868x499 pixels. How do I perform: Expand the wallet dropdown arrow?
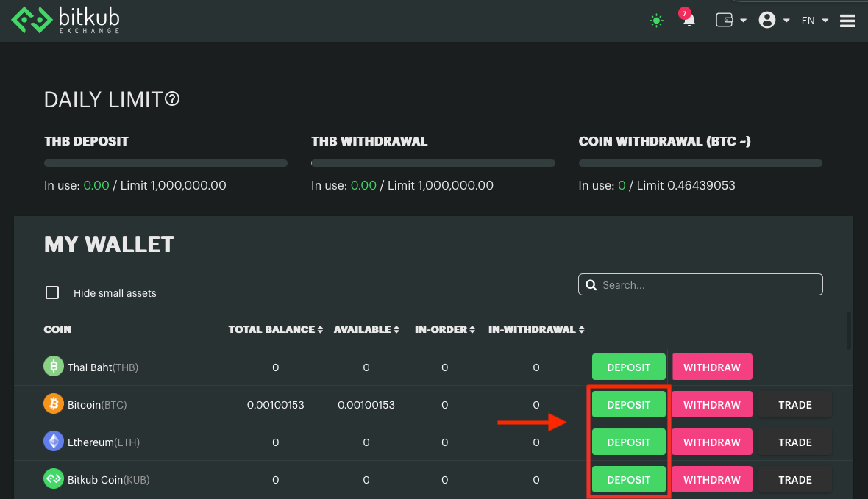[x=744, y=21]
